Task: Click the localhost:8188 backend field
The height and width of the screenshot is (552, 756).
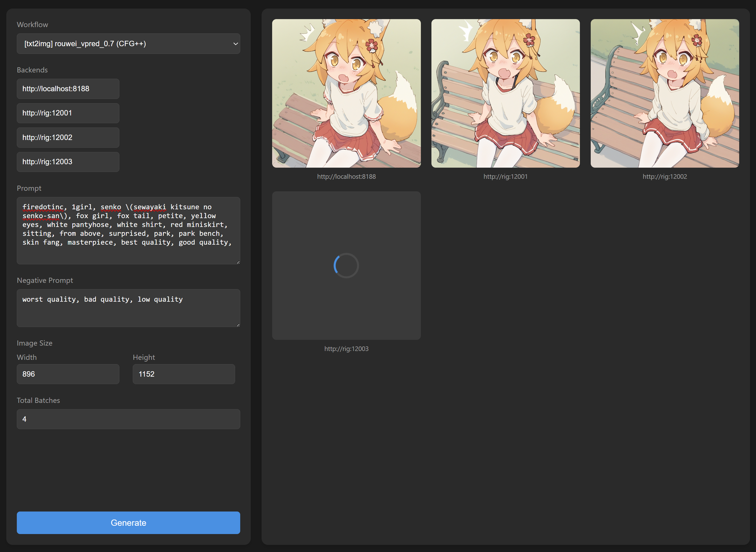Action: click(68, 89)
